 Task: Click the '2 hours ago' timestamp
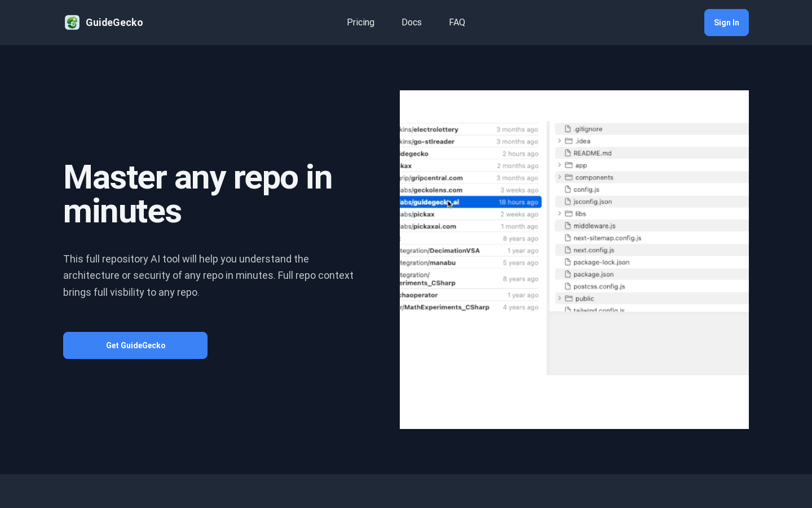[x=520, y=154]
